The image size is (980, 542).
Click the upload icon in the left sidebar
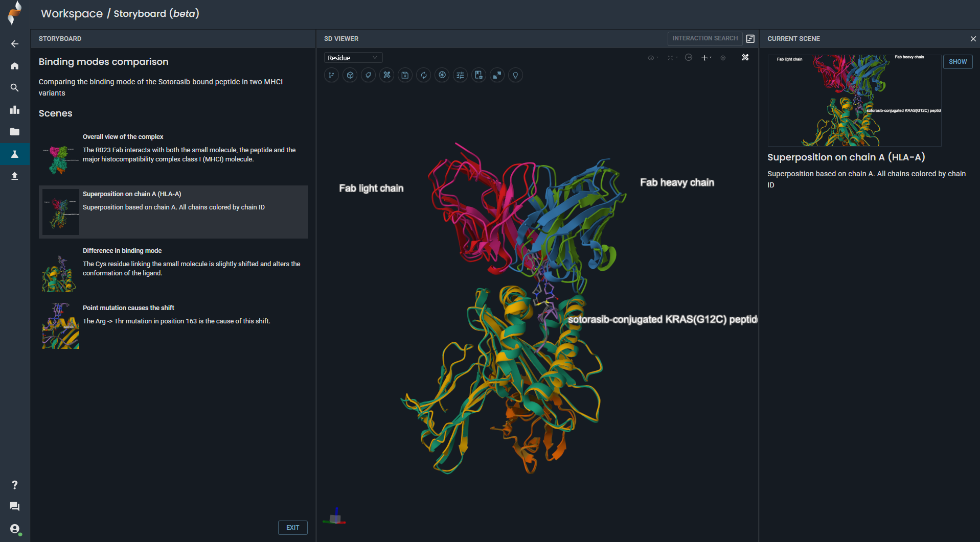[14, 176]
